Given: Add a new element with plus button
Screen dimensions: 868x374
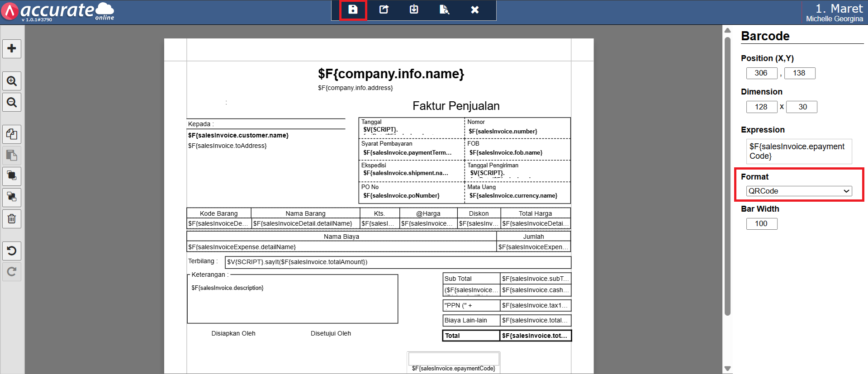Looking at the screenshot, I should click(12, 48).
